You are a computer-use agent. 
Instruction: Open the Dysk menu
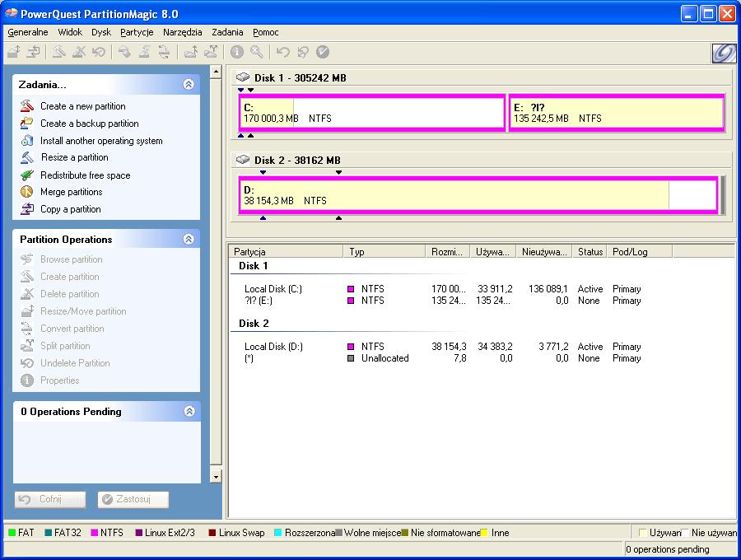coord(101,32)
